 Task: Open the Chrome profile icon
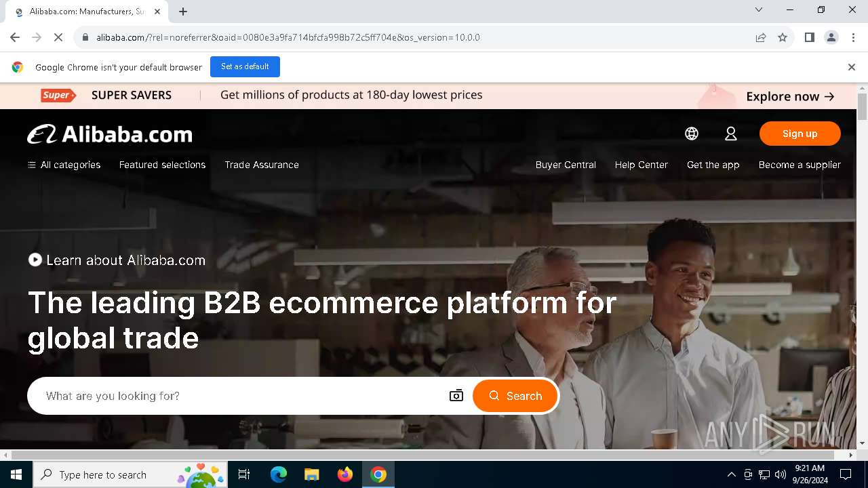pos(831,37)
